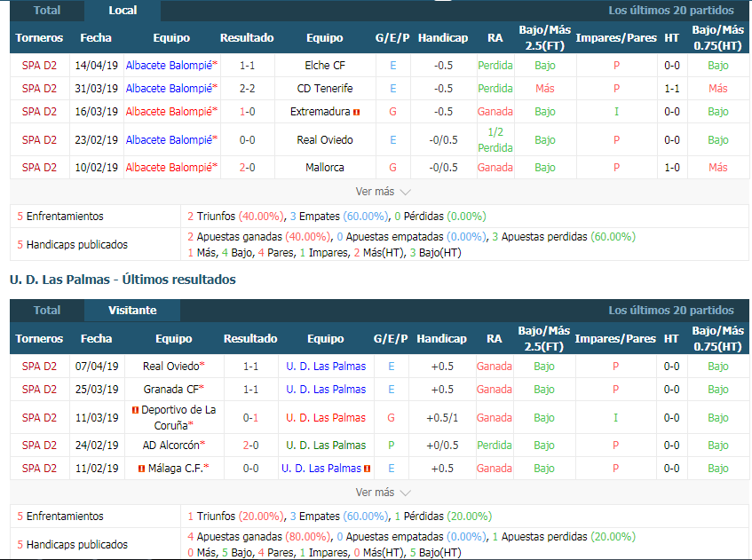
Task: Click red card icon beside Deportivo de La Coruña
Action: (135, 410)
